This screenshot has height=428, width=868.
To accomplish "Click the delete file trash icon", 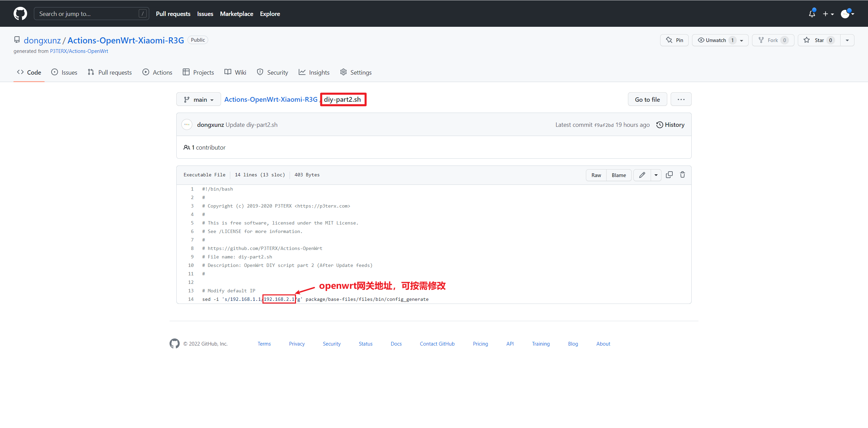I will click(x=683, y=174).
